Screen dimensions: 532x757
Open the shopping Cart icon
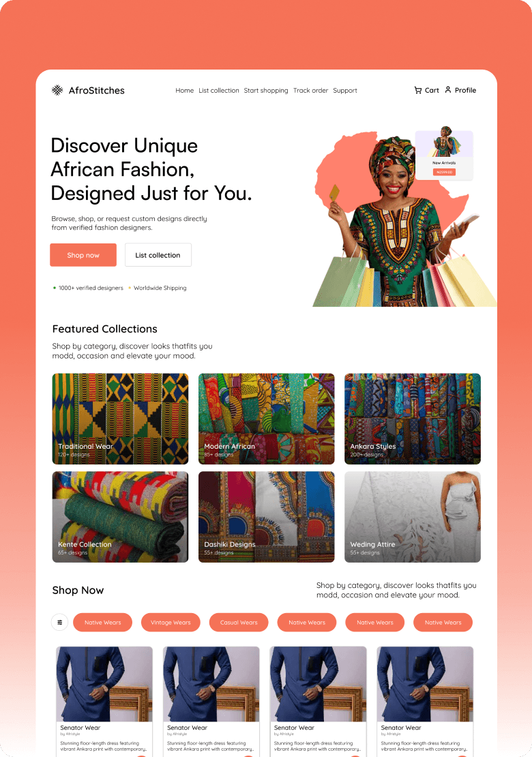coord(417,90)
